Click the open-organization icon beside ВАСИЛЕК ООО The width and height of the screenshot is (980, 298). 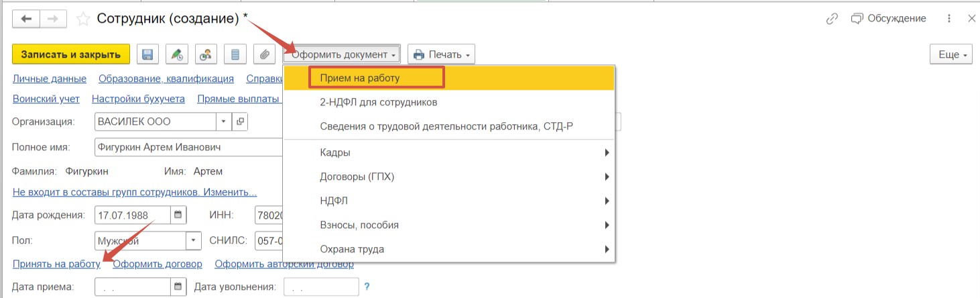[240, 122]
